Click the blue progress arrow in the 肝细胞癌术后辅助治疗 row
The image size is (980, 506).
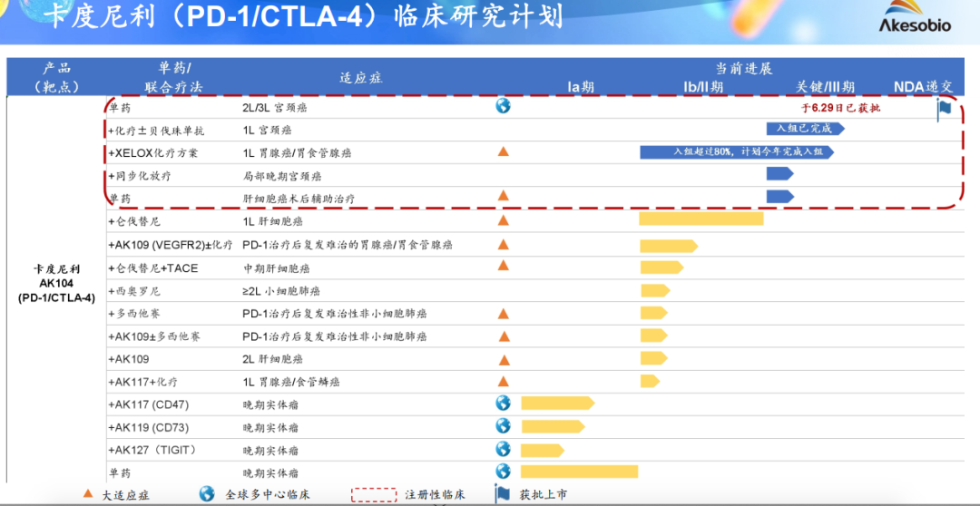[x=779, y=197]
